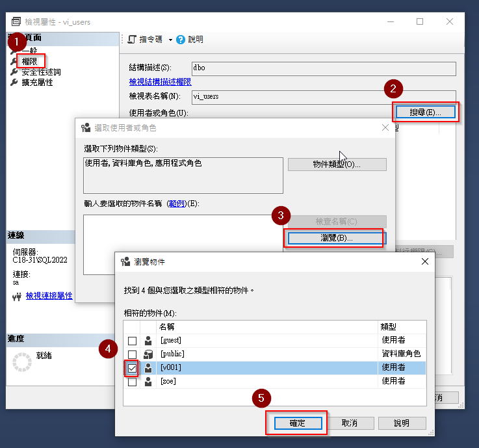This screenshot has height=448, width=479.
Task: Click the 搜尋(E)... button
Action: (x=425, y=112)
